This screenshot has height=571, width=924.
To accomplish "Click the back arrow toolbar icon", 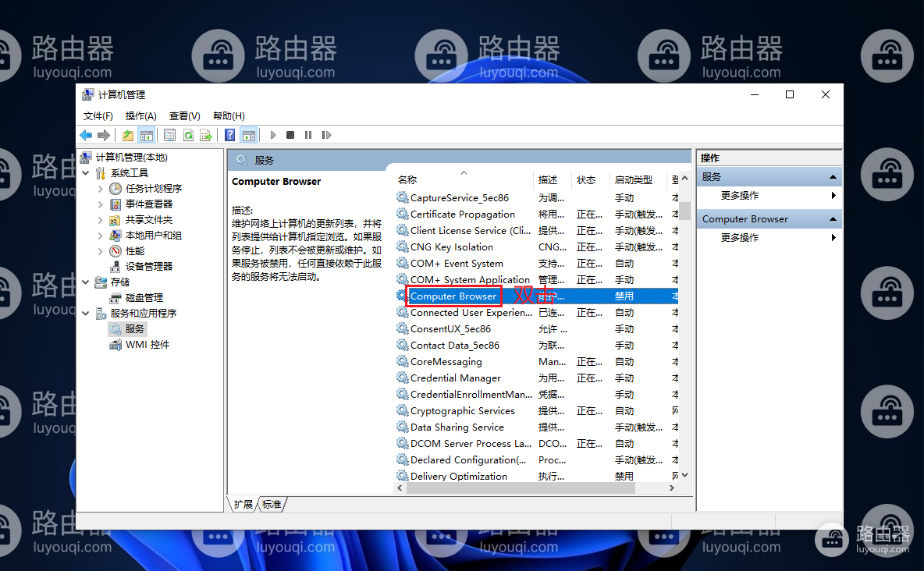I will [x=86, y=136].
